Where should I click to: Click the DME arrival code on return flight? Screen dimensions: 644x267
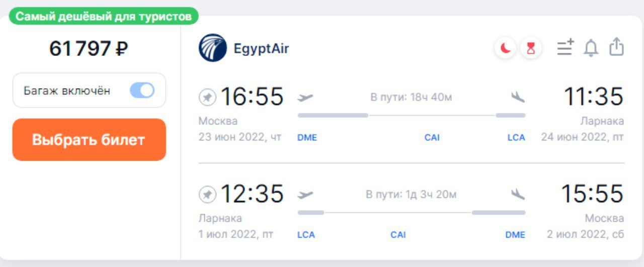point(515,235)
